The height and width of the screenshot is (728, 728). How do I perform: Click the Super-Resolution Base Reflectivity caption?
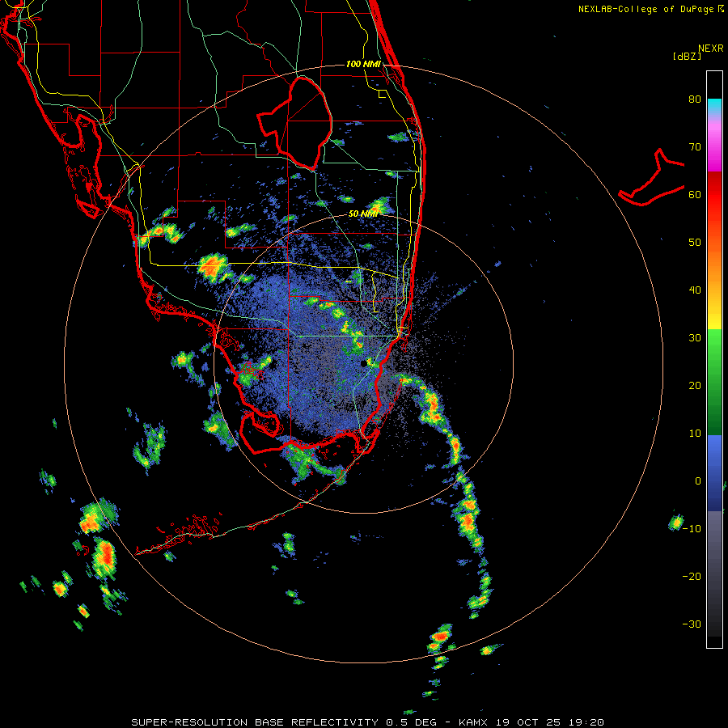tap(367, 722)
